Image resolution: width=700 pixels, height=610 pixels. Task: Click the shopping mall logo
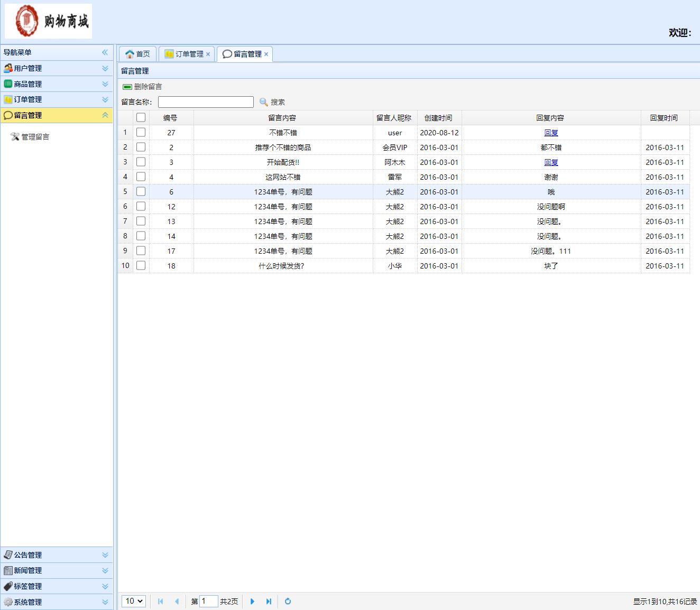[x=48, y=21]
